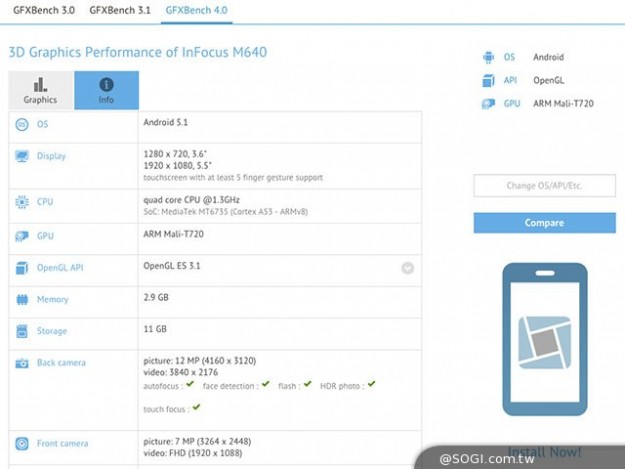625x469 pixels.
Task: Click the face detection checkmark
Action: 265,384
